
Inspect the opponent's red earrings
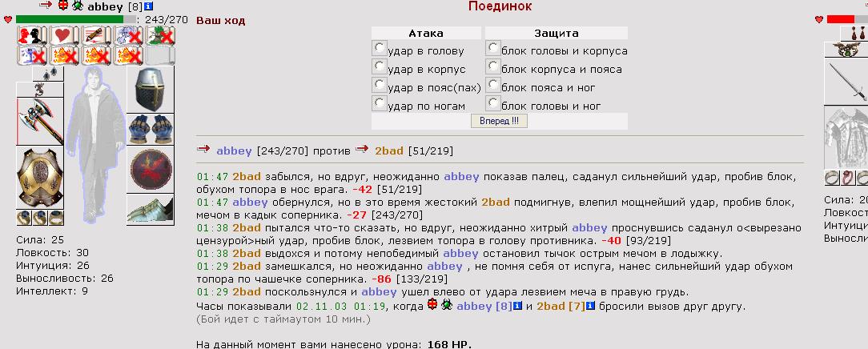pos(854,33)
